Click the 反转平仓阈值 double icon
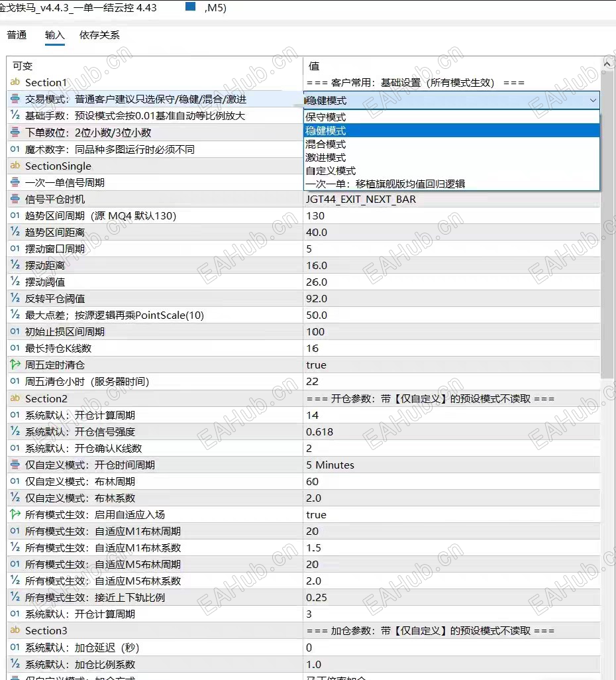The width and height of the screenshot is (616, 680). pyautogui.click(x=15, y=298)
